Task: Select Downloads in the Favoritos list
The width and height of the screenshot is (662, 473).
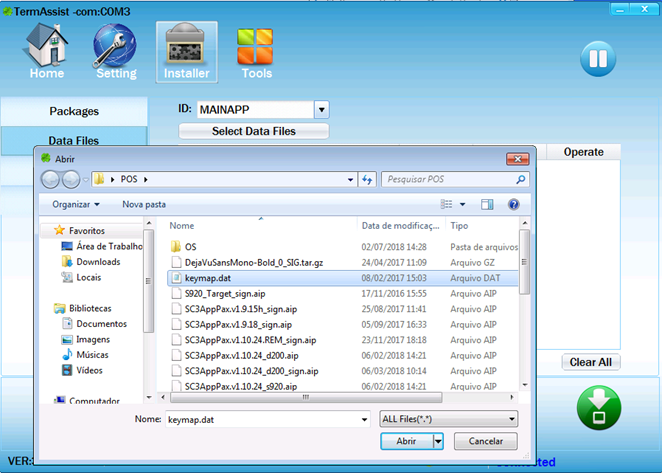Action: click(x=98, y=262)
